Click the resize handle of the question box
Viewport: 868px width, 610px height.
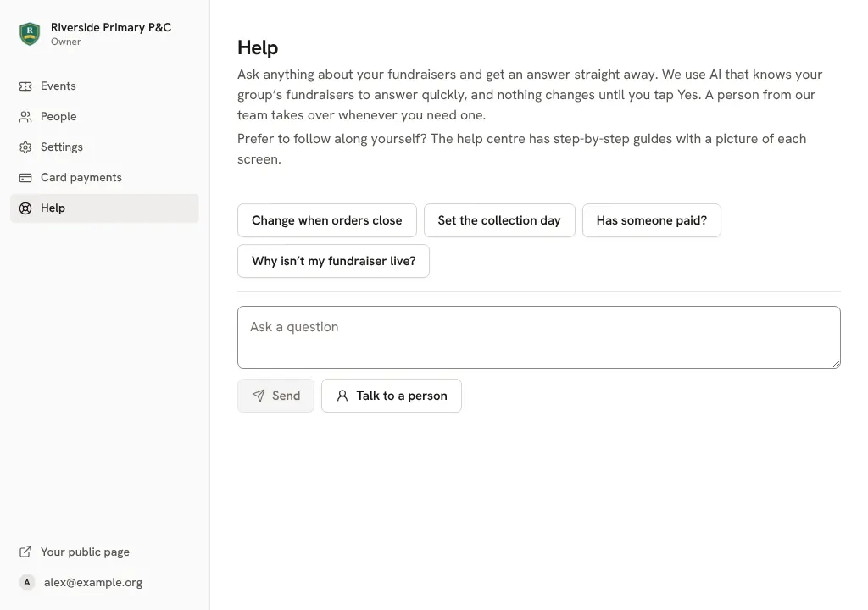836,363
